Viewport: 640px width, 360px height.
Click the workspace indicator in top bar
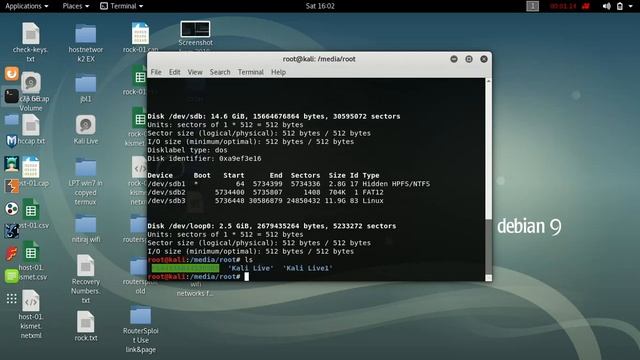(x=532, y=6)
